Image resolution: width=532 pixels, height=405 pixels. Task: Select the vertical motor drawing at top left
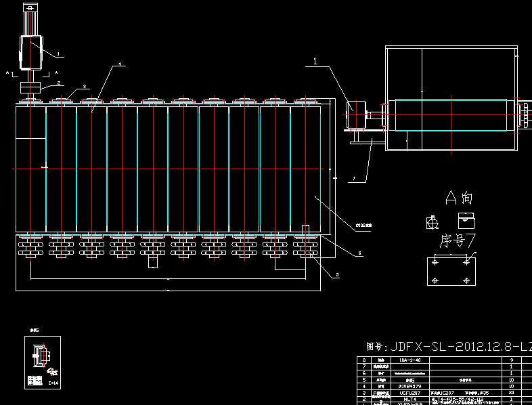[31, 37]
